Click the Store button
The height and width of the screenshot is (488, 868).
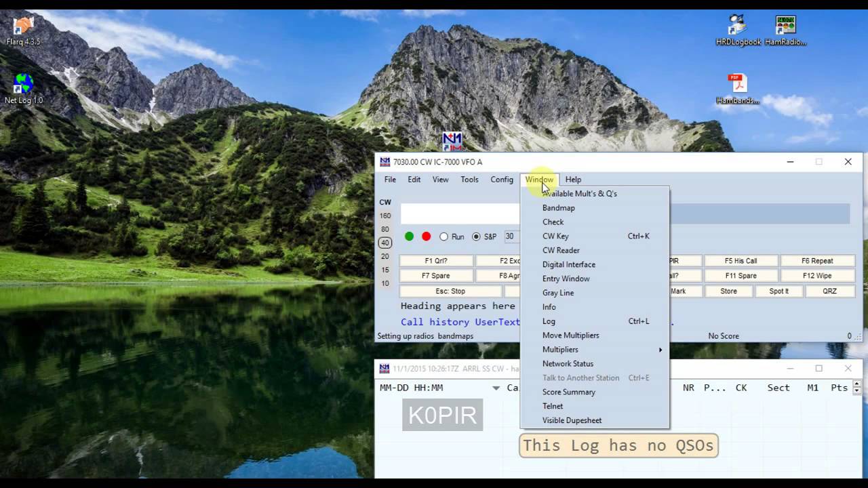(x=728, y=291)
